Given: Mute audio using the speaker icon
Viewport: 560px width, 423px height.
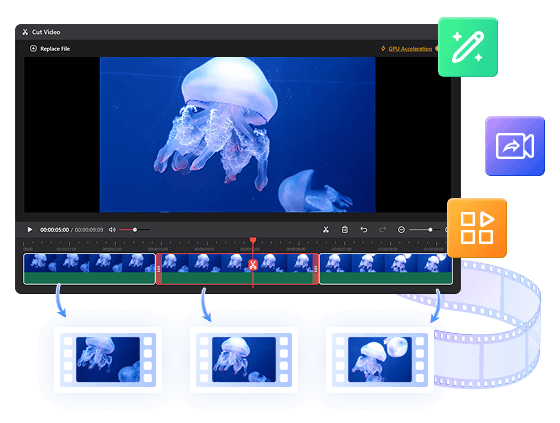Looking at the screenshot, I should 112,229.
